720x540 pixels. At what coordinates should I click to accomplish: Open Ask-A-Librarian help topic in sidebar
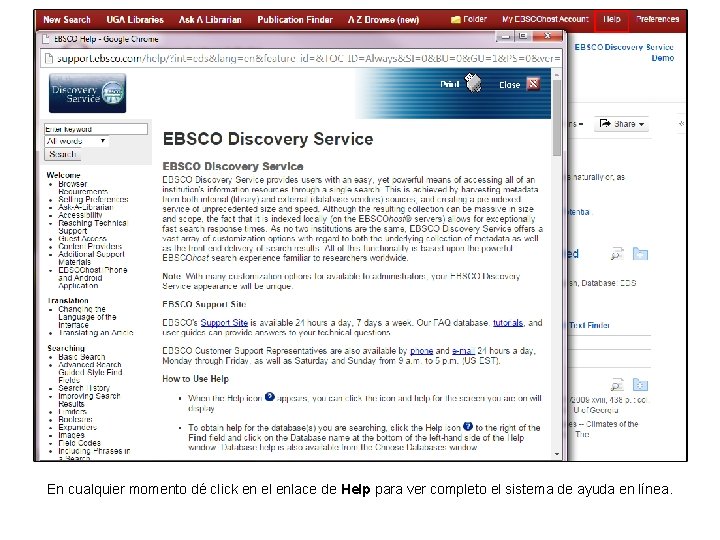click(85, 208)
